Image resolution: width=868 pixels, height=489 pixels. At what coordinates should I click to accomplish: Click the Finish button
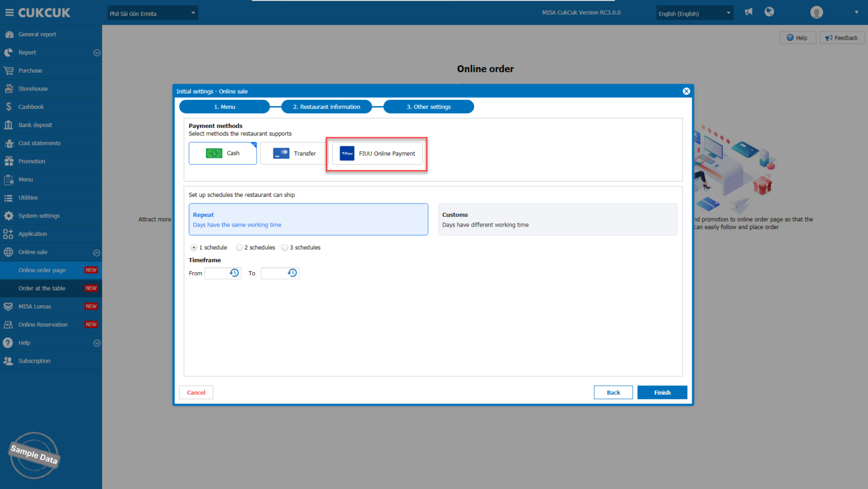662,393
